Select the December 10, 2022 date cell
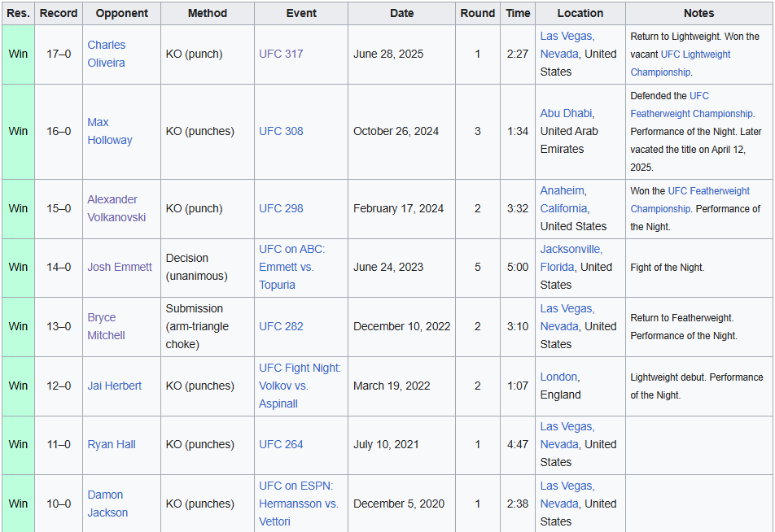The width and height of the screenshot is (775, 532). coord(402,326)
